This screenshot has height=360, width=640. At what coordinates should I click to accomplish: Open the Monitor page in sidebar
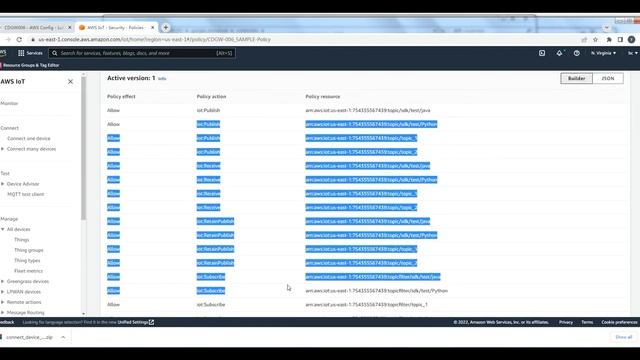(9, 104)
